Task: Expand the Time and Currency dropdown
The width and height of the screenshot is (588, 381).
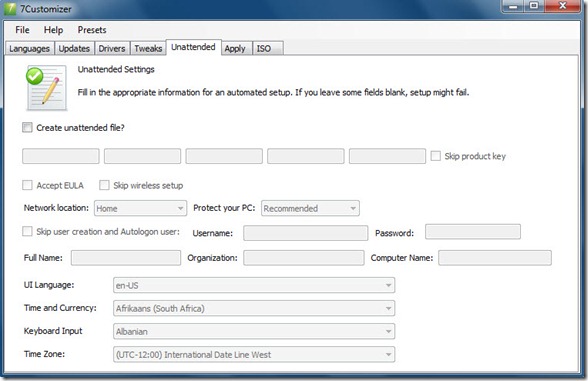Action: coord(254,308)
